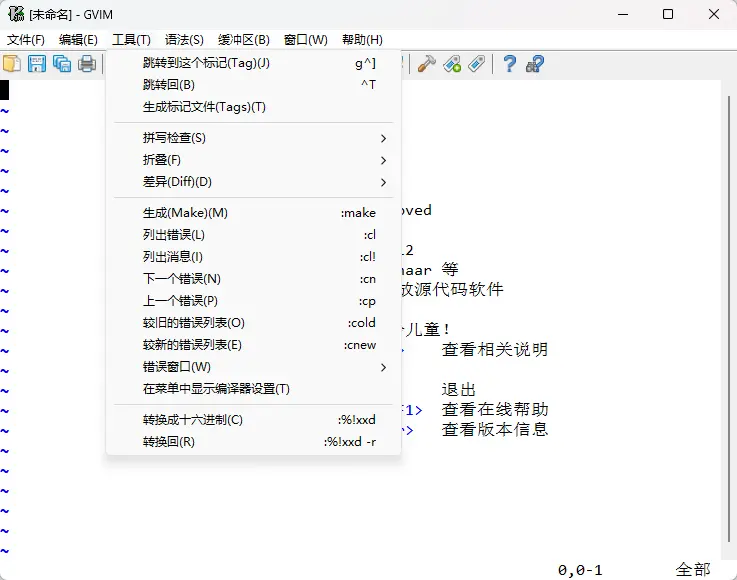
Task: Expand the 拼写检查(S) submenu
Action: pyautogui.click(x=253, y=138)
